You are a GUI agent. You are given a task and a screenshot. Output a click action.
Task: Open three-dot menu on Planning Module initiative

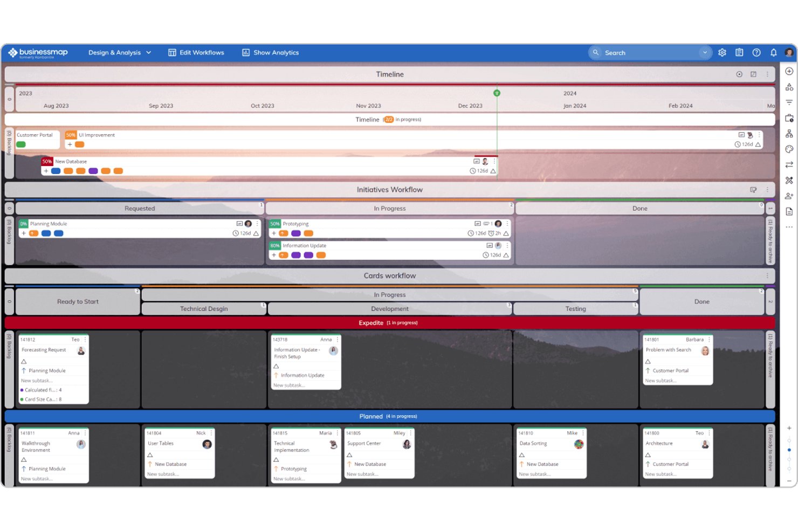(257, 224)
